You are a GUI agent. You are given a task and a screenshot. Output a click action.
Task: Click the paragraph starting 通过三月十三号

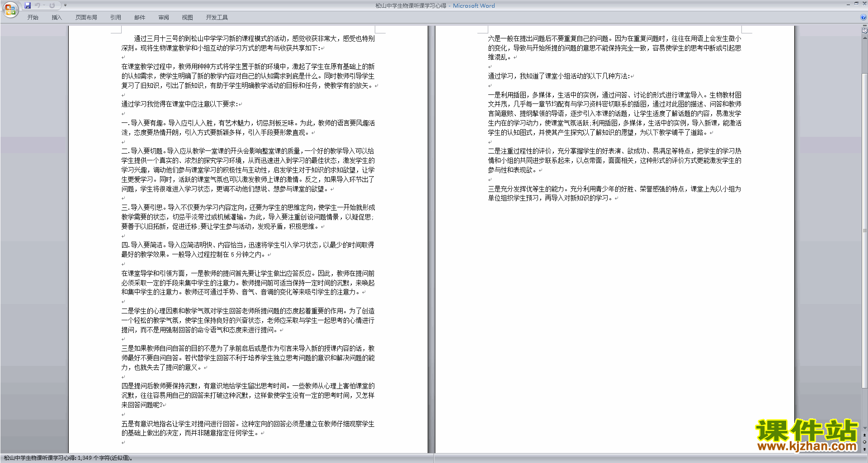(x=248, y=43)
